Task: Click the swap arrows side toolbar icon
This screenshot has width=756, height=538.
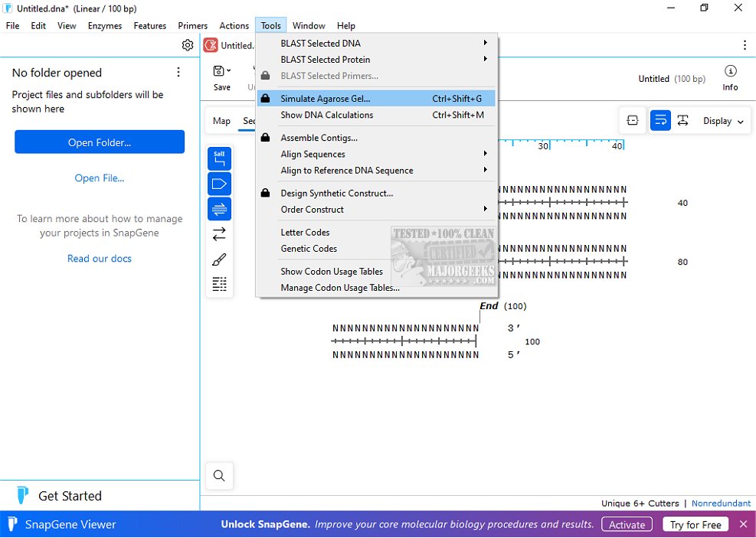Action: coord(219,234)
